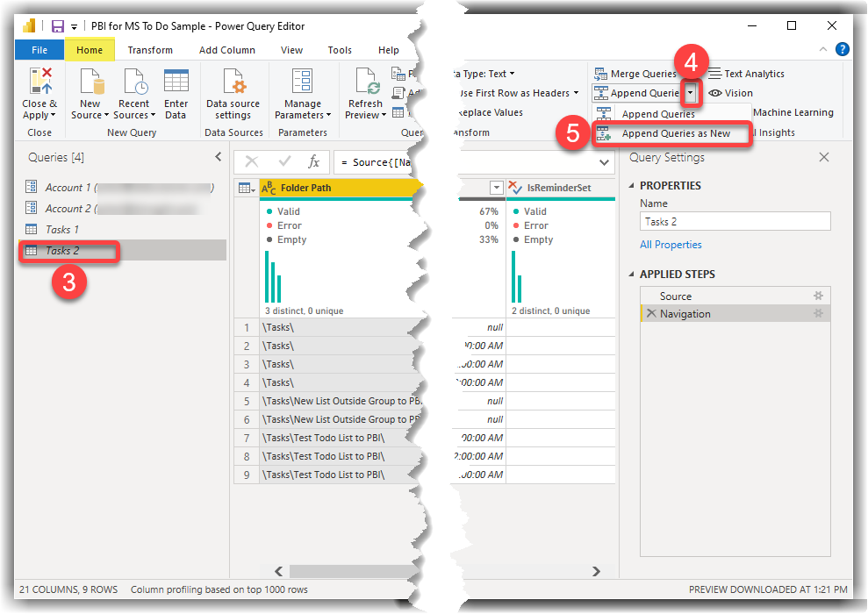Image resolution: width=868 pixels, height=614 pixels.
Task: Open the Close & Apply dropdown
Action: [54, 115]
